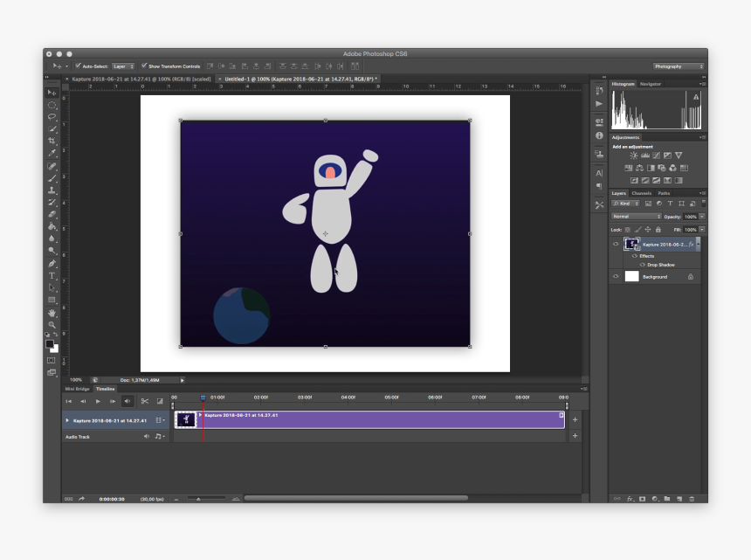Image resolution: width=751 pixels, height=560 pixels.
Task: Add a Vibrance adjustment
Action: tap(679, 156)
